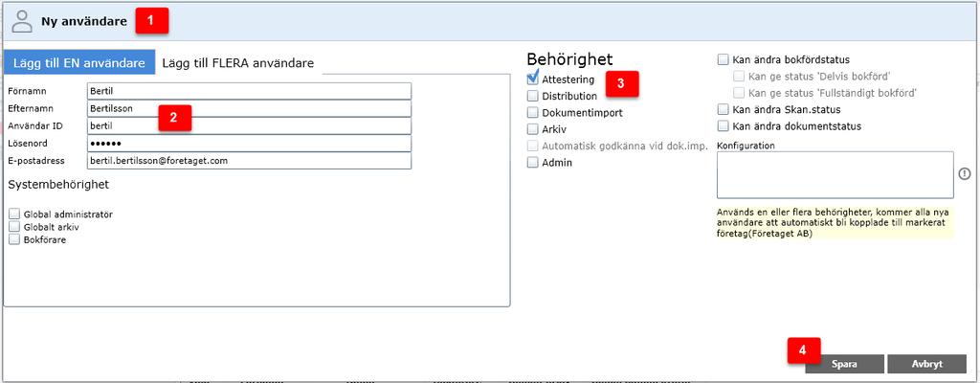
Task: Open the Lägg till EN användare tab
Action: pos(79,63)
